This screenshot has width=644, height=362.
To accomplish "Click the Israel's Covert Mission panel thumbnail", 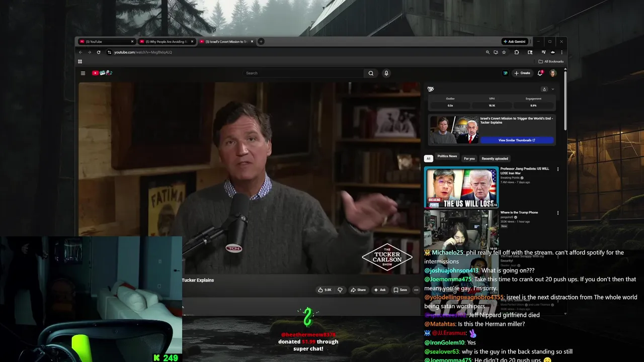I will click(453, 130).
